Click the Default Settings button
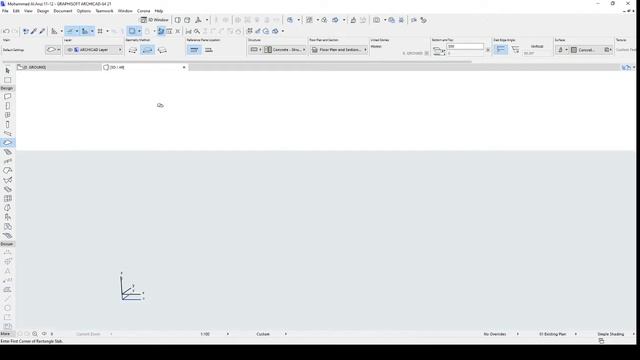Screen dimensions: 640x360 pos(13,50)
